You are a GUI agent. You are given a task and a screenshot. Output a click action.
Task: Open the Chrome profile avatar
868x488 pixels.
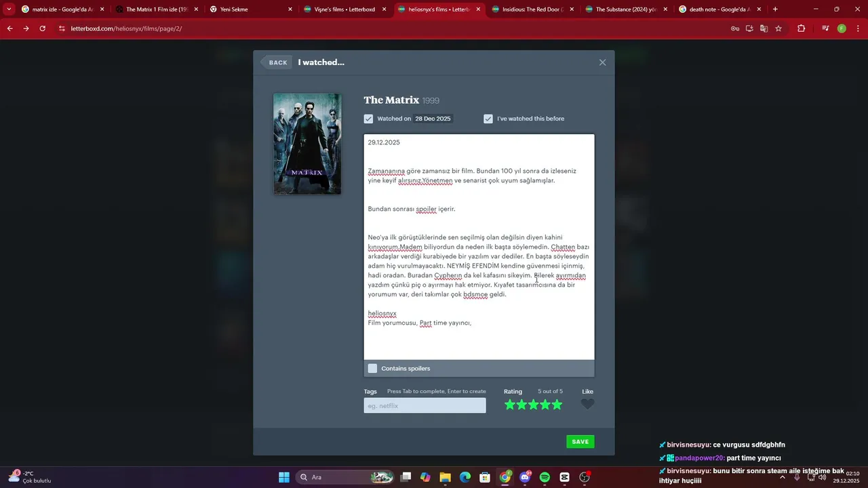tap(842, 28)
